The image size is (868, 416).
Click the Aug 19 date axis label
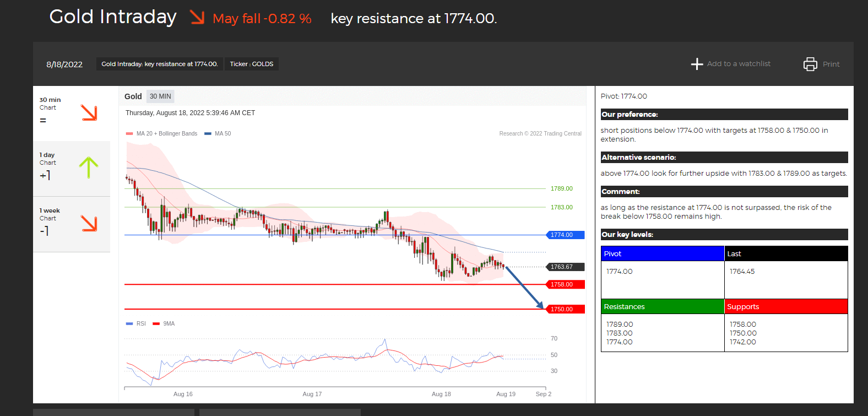pyautogui.click(x=506, y=394)
